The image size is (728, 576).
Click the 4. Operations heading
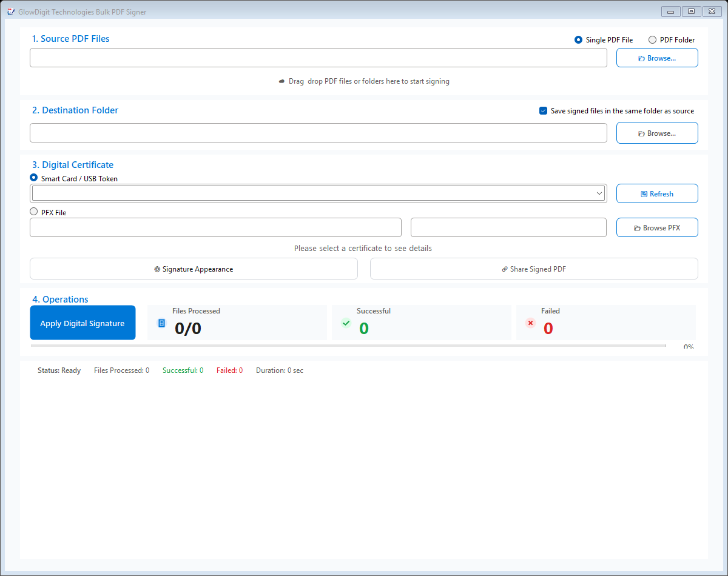point(60,300)
